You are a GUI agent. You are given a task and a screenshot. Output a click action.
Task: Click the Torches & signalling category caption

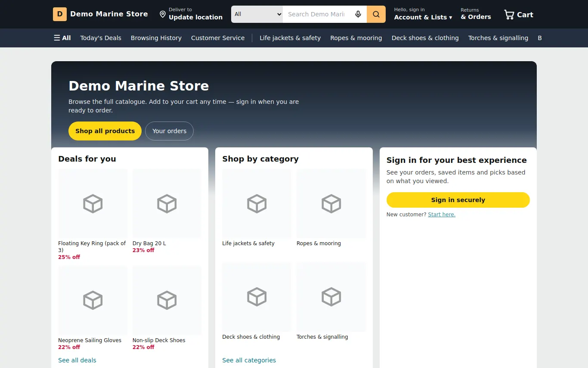coord(322,337)
